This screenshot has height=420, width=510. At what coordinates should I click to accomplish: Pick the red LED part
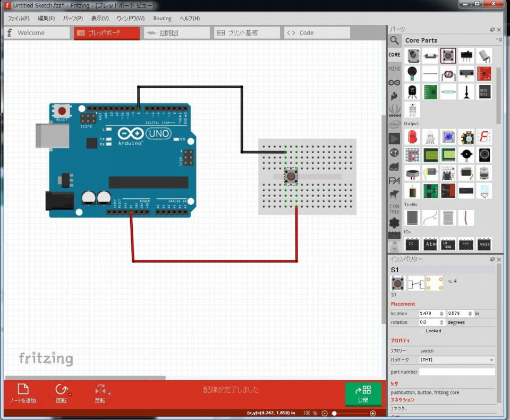tap(412, 137)
